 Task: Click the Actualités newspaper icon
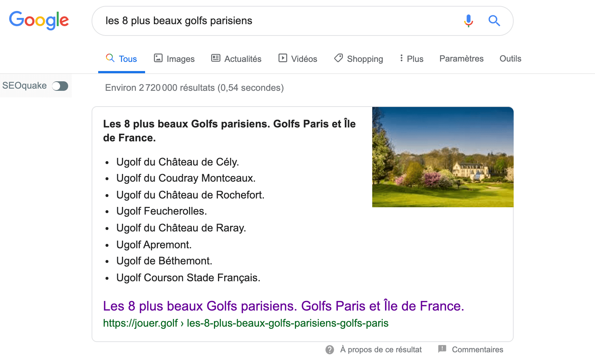[216, 58]
